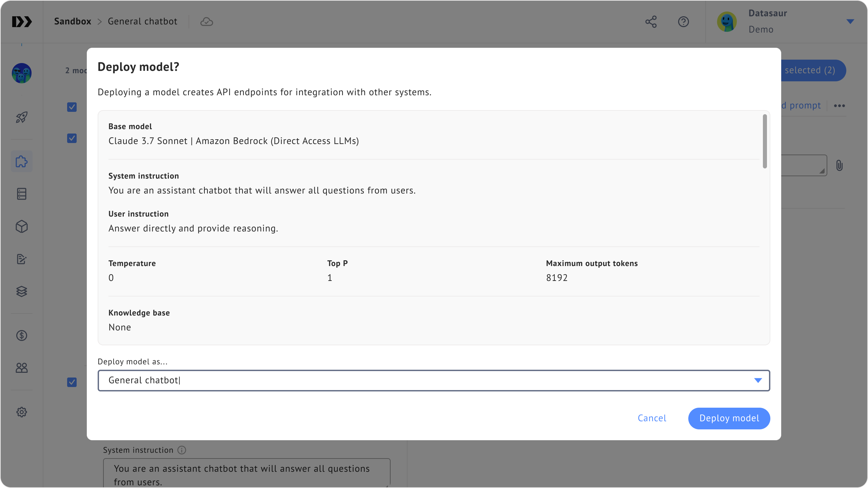Open the help question mark icon
Viewport: 868px width, 488px height.
(x=683, y=22)
